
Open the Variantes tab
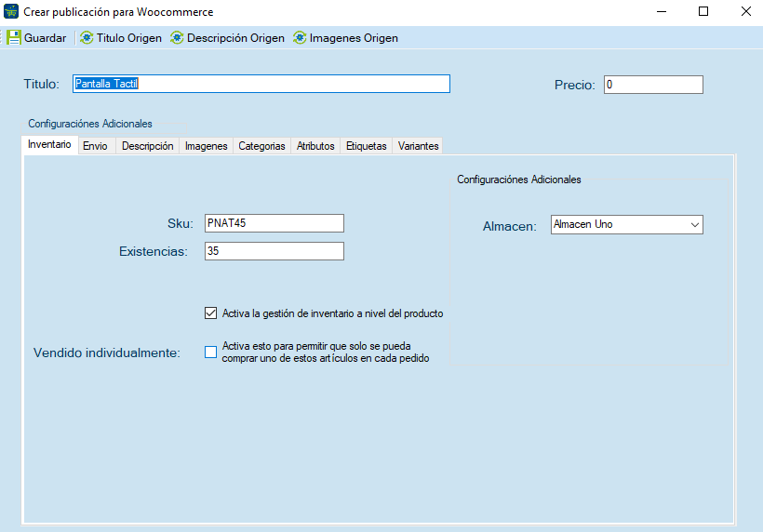point(418,146)
